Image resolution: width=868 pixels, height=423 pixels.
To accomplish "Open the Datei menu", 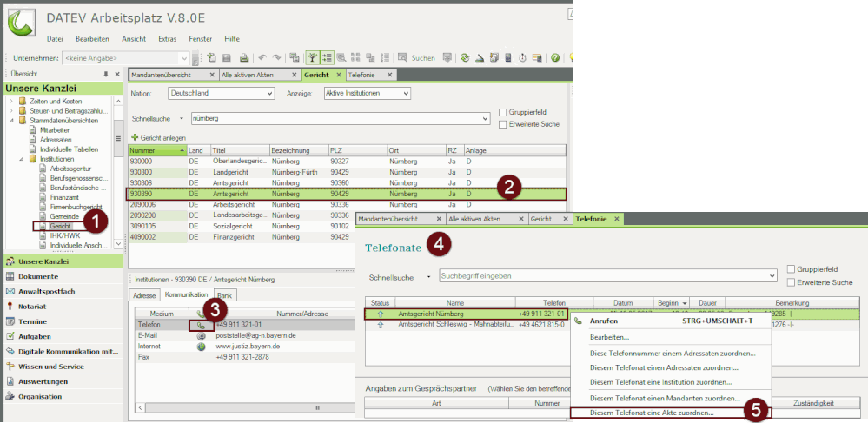I will tap(55, 39).
